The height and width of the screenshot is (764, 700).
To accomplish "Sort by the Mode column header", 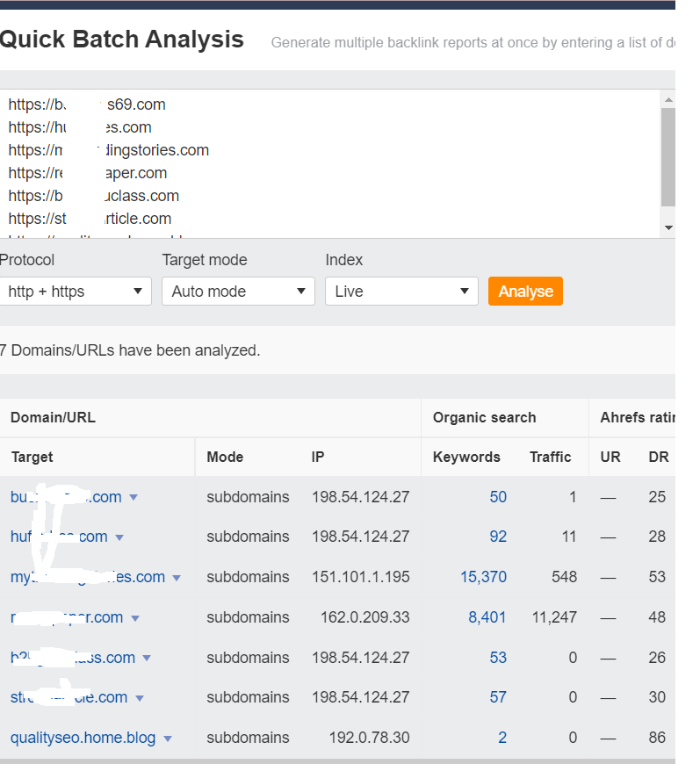I will 225,457.
